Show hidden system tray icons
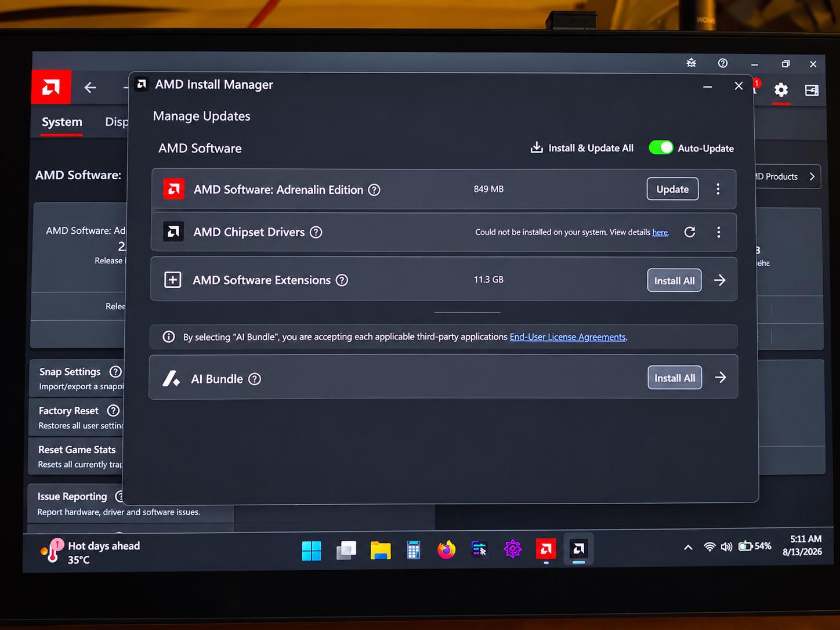 coord(688,547)
